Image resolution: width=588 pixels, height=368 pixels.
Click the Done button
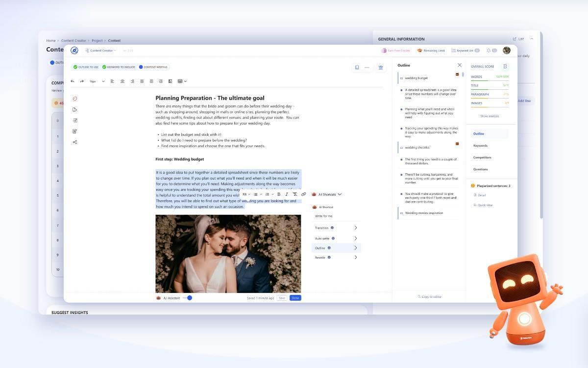point(295,297)
